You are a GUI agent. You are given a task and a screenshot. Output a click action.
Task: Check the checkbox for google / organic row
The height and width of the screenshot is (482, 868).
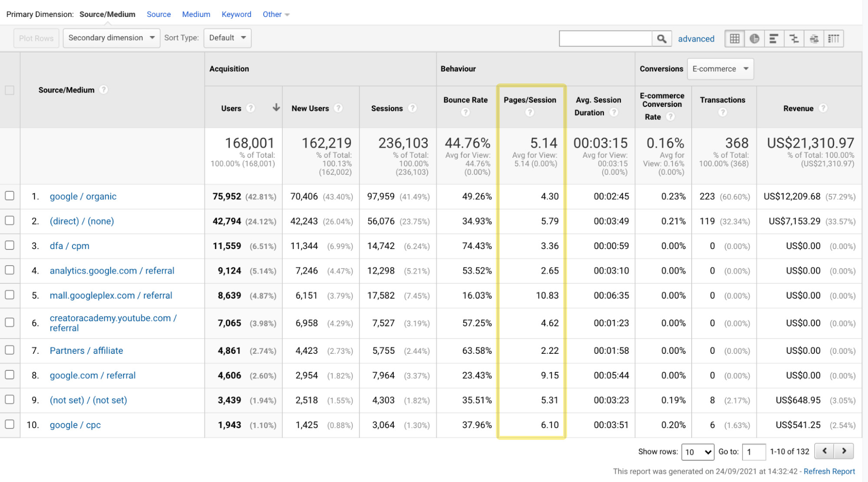11,196
